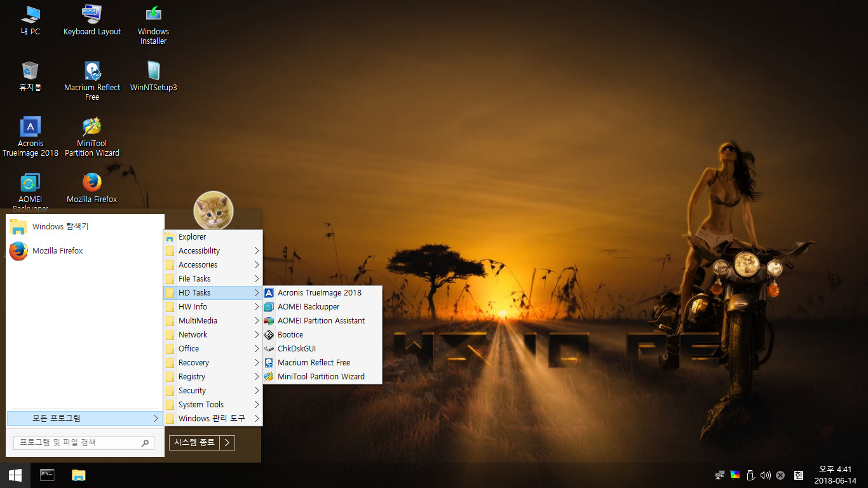The width and height of the screenshot is (868, 488).
Task: Expand the HW Info folder
Action: coord(212,307)
